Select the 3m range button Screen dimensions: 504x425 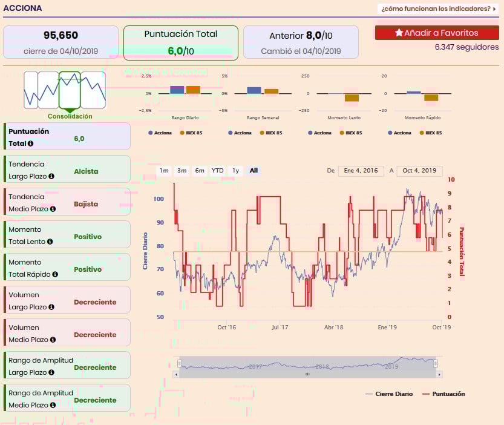[x=182, y=171]
